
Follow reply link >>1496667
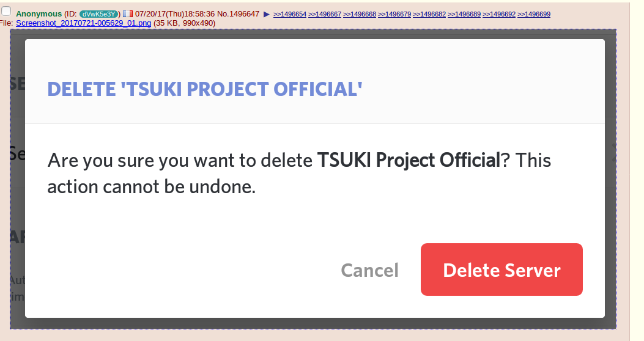tap(325, 14)
